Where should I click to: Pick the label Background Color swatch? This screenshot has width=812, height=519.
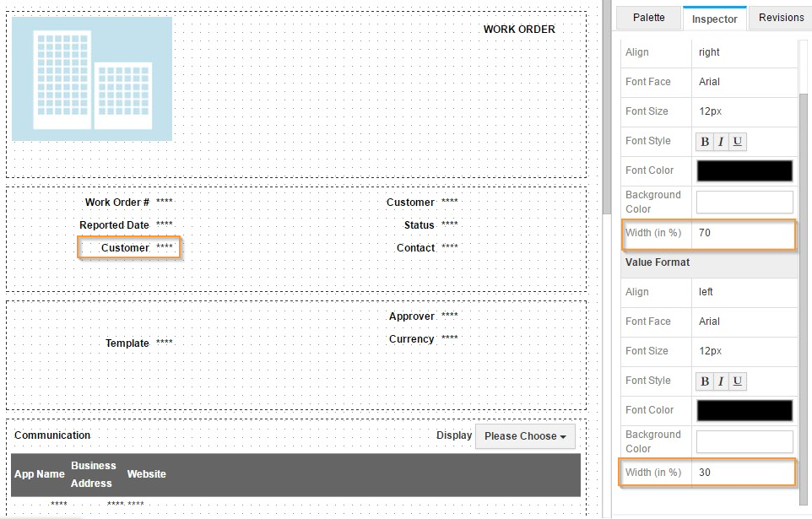click(x=744, y=202)
